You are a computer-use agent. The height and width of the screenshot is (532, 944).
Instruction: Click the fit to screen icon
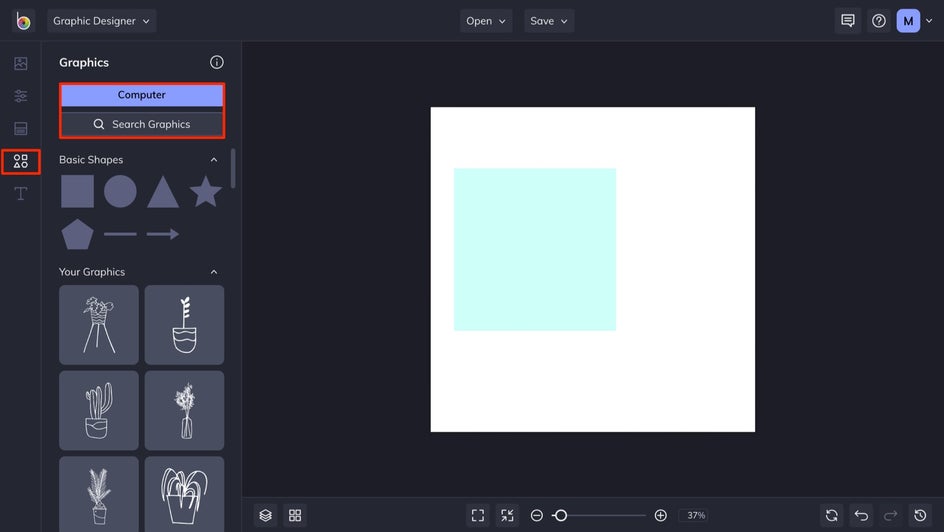(478, 515)
